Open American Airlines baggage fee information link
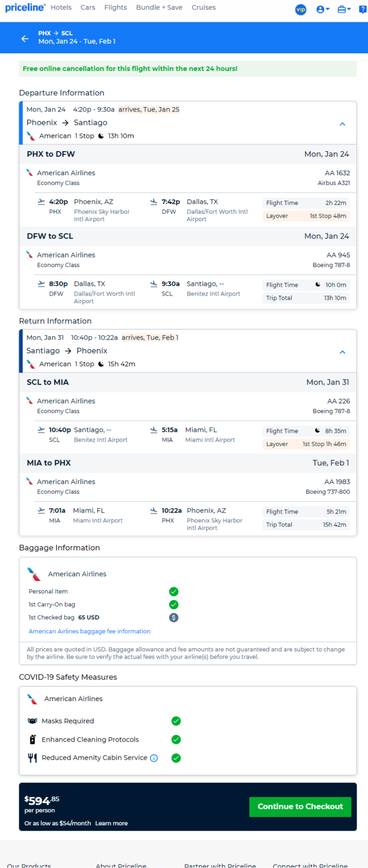 (90, 632)
